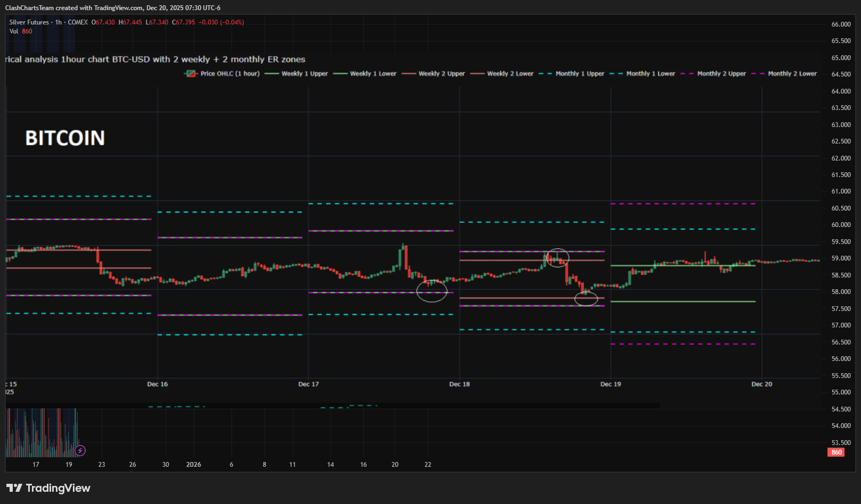Click the chart title mentioning BTC-USD ER zones
Screen dimensions: 861x504
point(155,59)
